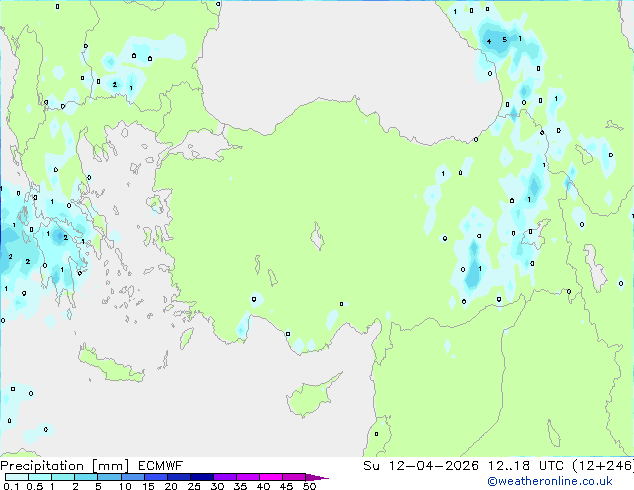
Task: Click the '50' legend scale label
Action: click(309, 486)
